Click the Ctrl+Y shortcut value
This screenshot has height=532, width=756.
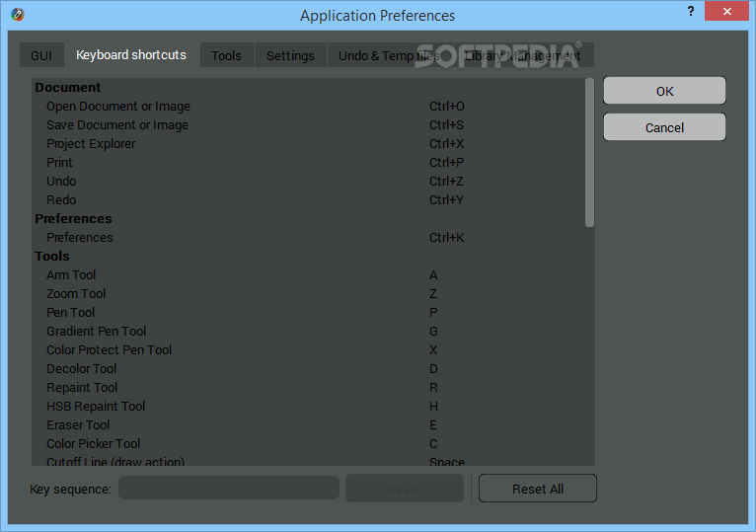[x=446, y=200]
